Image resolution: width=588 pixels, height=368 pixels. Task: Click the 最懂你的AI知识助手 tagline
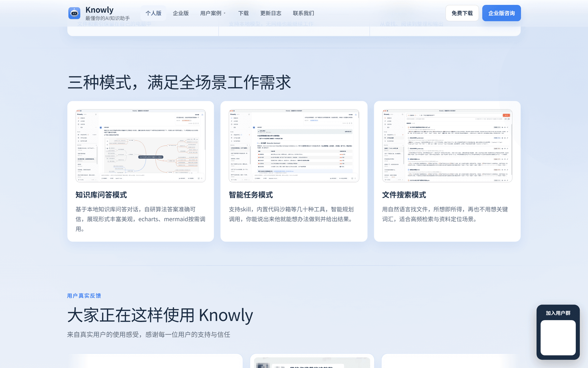(x=107, y=18)
